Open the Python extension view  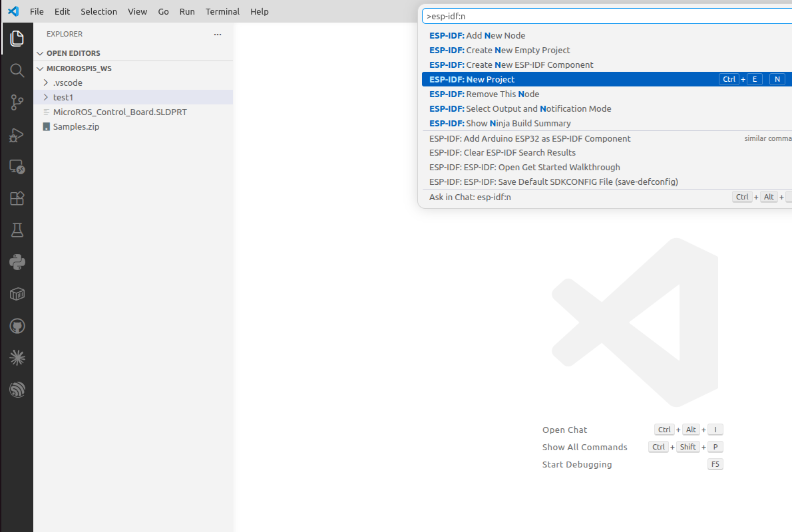click(x=17, y=262)
